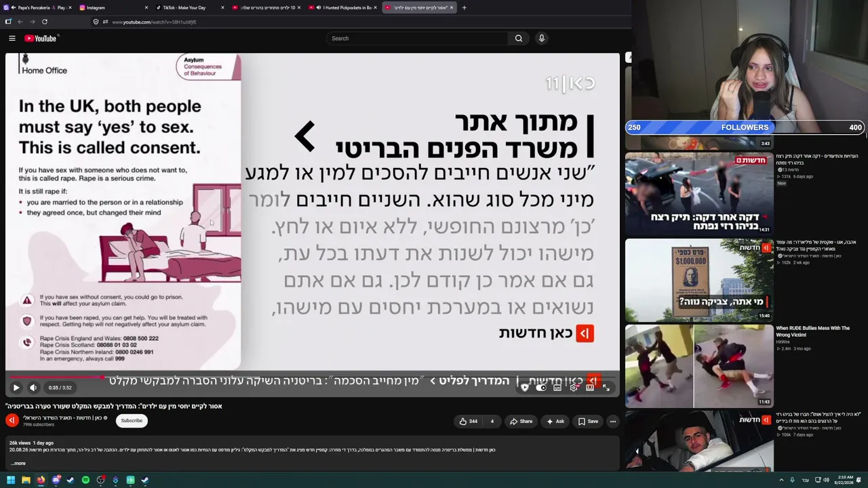The image size is (868, 488).
Task: Show hidden system tray icons
Action: [781, 480]
